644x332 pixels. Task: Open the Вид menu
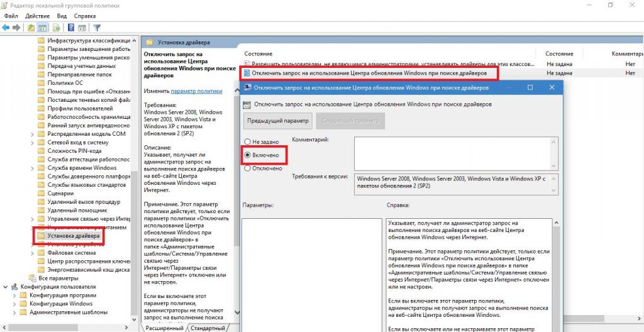point(62,16)
